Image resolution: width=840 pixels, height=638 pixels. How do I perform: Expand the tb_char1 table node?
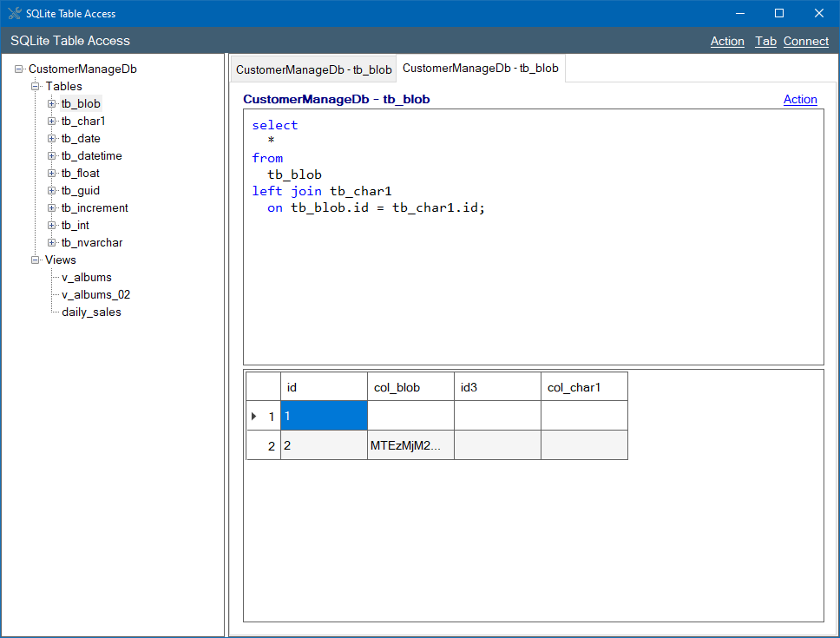point(51,121)
